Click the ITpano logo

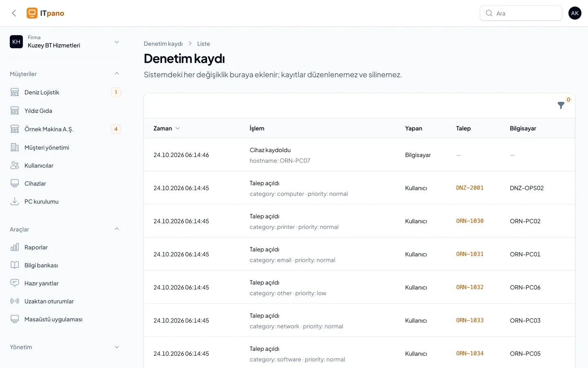point(45,13)
